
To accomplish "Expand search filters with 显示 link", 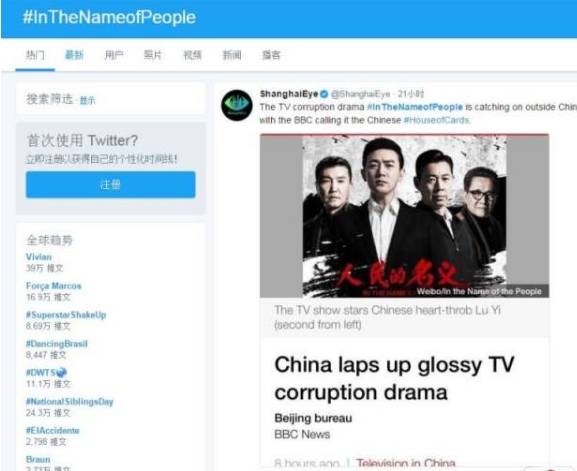I will coord(88,100).
